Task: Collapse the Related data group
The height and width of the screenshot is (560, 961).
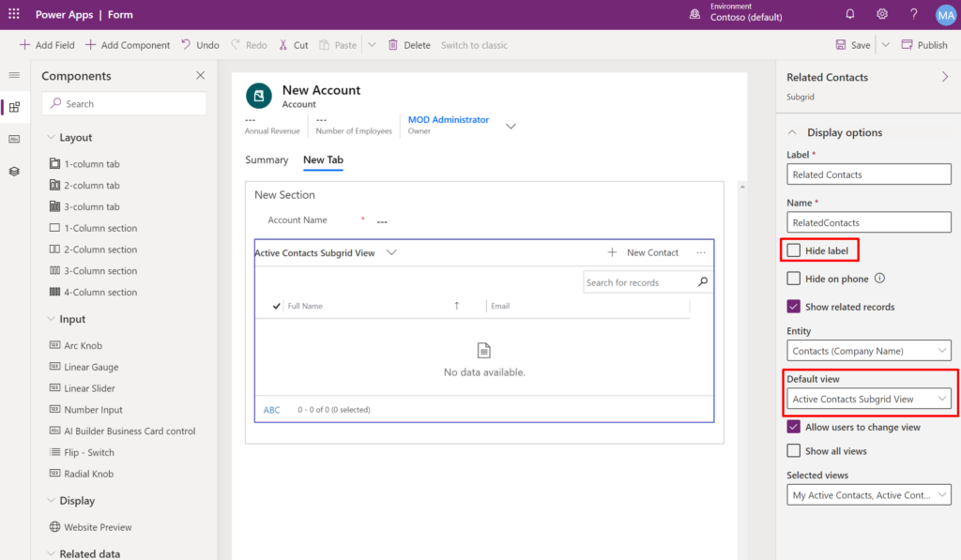Action: [51, 553]
